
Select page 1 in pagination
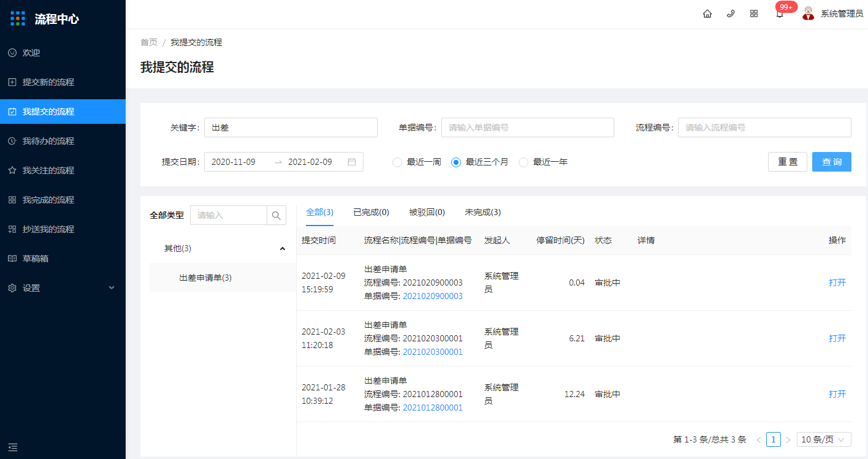point(774,439)
